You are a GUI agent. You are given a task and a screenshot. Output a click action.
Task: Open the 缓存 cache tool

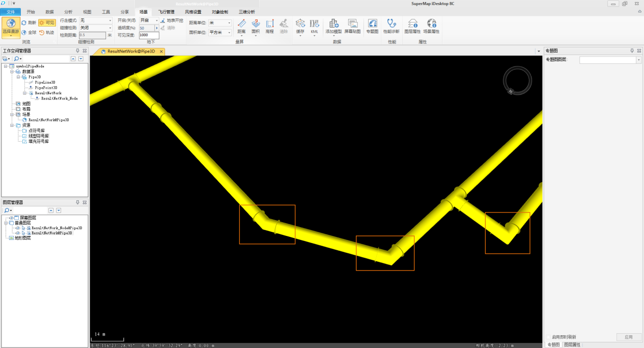(300, 27)
